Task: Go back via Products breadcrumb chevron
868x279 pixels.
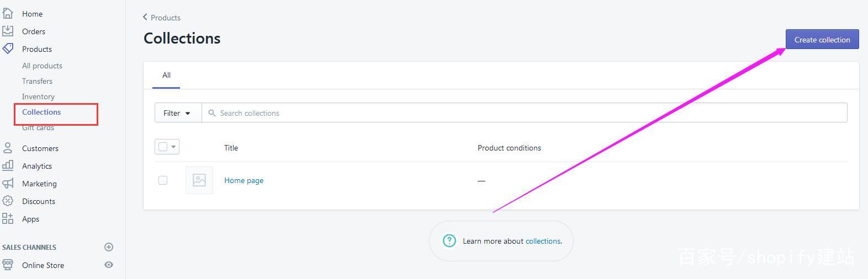Action: click(145, 17)
